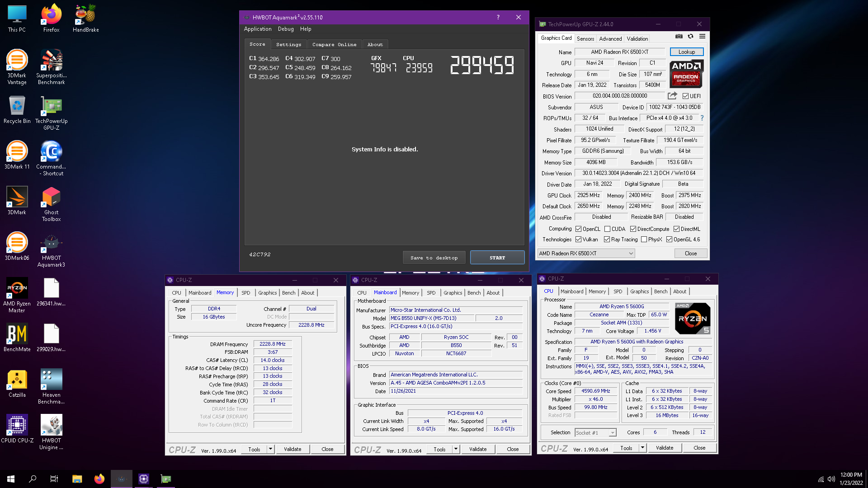Click Validate in Mainboard CPU-Z window
The width and height of the screenshot is (868, 488).
tap(478, 449)
